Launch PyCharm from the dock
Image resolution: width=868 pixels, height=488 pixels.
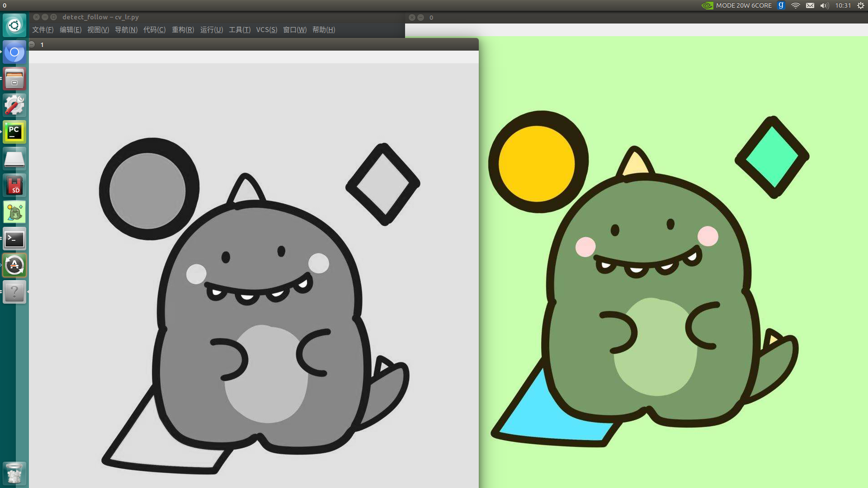click(14, 132)
